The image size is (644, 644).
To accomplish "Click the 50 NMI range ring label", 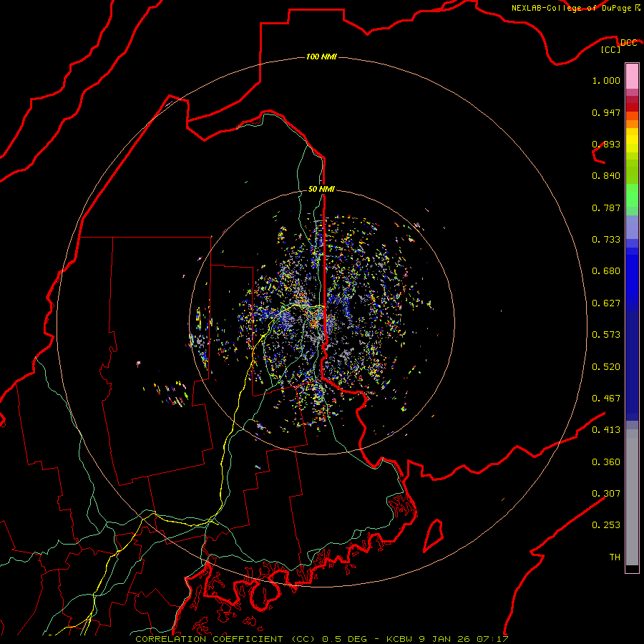I will [x=321, y=189].
